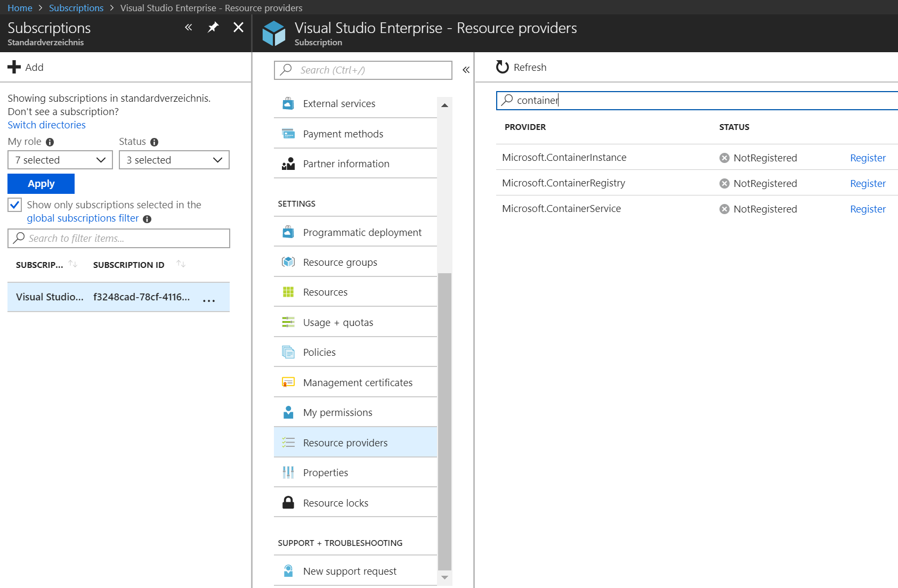The width and height of the screenshot is (898, 588).
Task: Click the Visual Studio Enterprise cube icon
Action: pyautogui.click(x=274, y=33)
